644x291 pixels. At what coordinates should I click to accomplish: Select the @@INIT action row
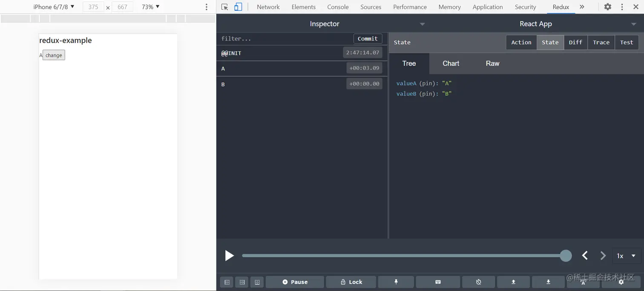click(x=302, y=53)
